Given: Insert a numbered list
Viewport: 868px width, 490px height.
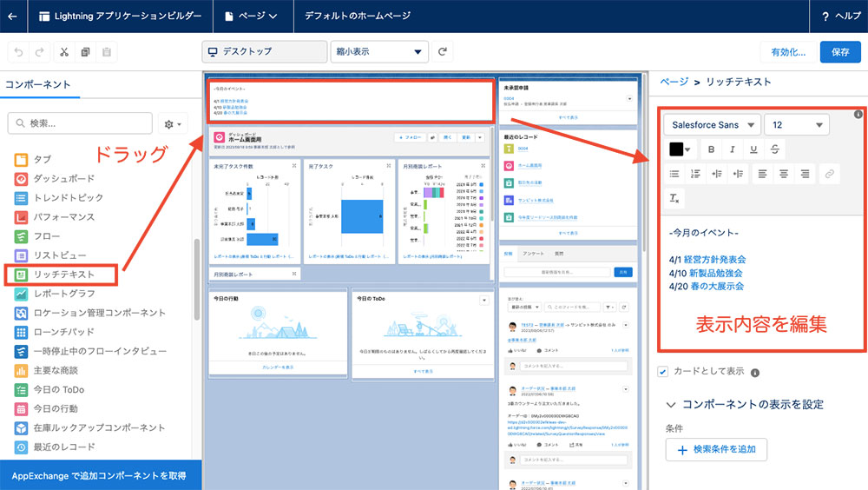Looking at the screenshot, I should tap(695, 174).
